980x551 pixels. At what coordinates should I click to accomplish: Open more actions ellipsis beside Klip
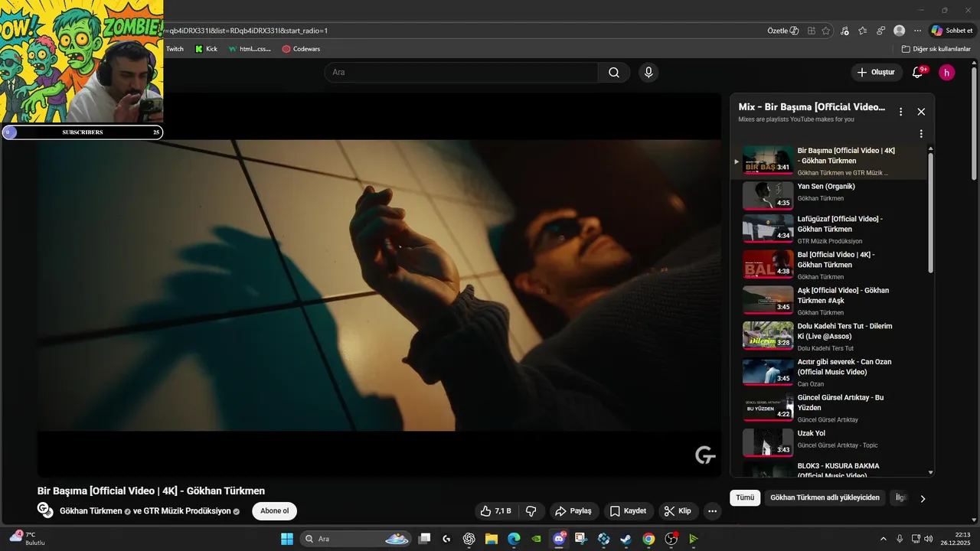click(712, 511)
